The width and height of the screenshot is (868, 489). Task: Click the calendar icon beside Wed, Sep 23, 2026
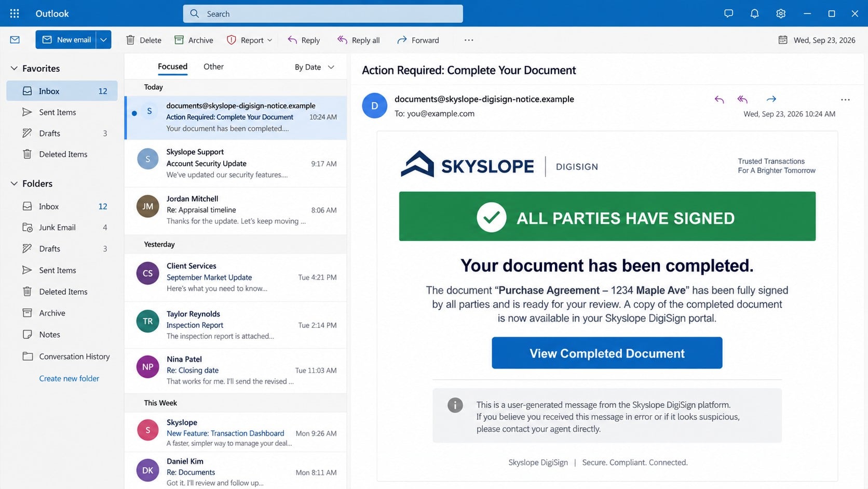pyautogui.click(x=783, y=40)
